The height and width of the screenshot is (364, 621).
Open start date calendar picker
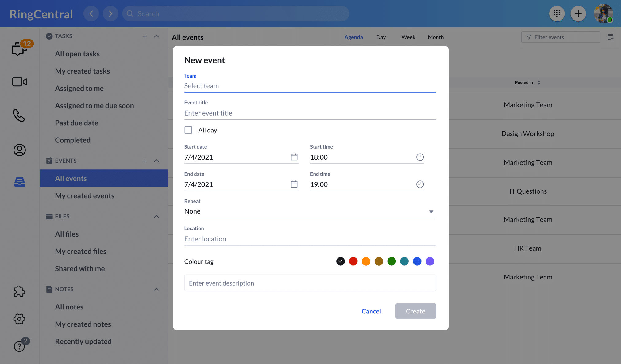tap(294, 157)
